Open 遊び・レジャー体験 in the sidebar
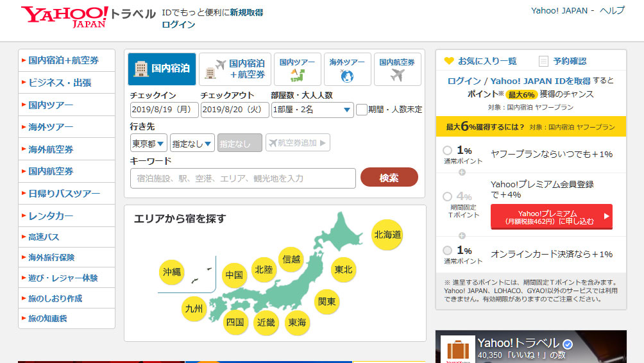 click(67, 278)
